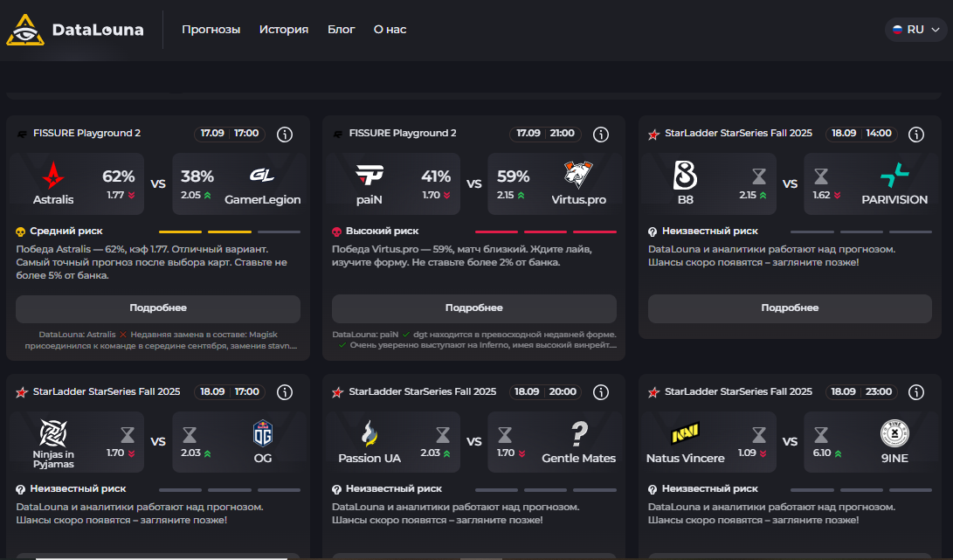Open the О нас page

(x=390, y=29)
